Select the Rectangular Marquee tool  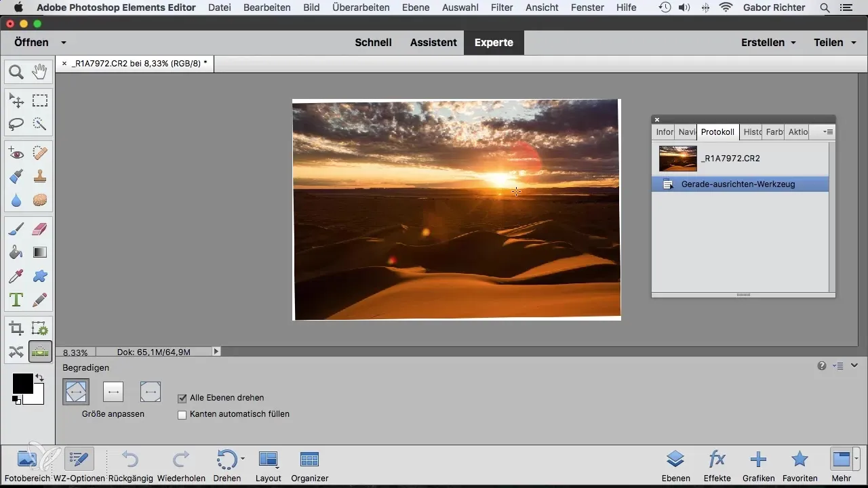(40, 101)
